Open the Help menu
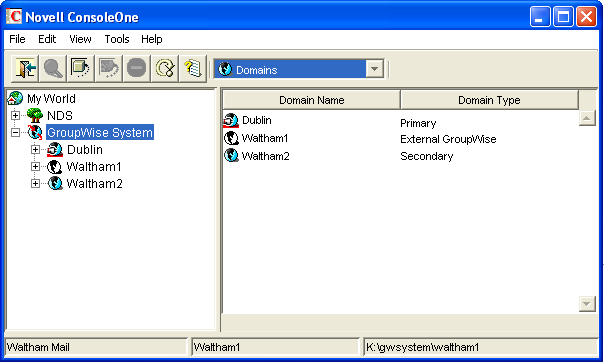The image size is (604, 362). [151, 39]
